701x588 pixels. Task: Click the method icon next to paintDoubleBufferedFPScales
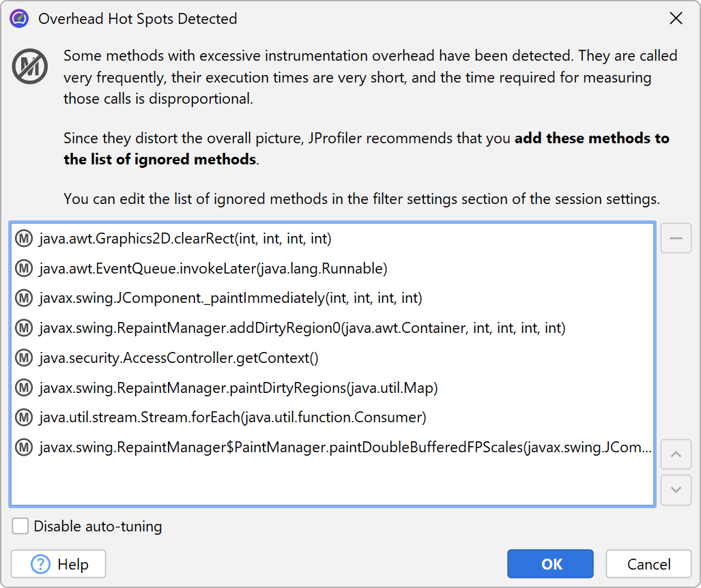click(25, 447)
